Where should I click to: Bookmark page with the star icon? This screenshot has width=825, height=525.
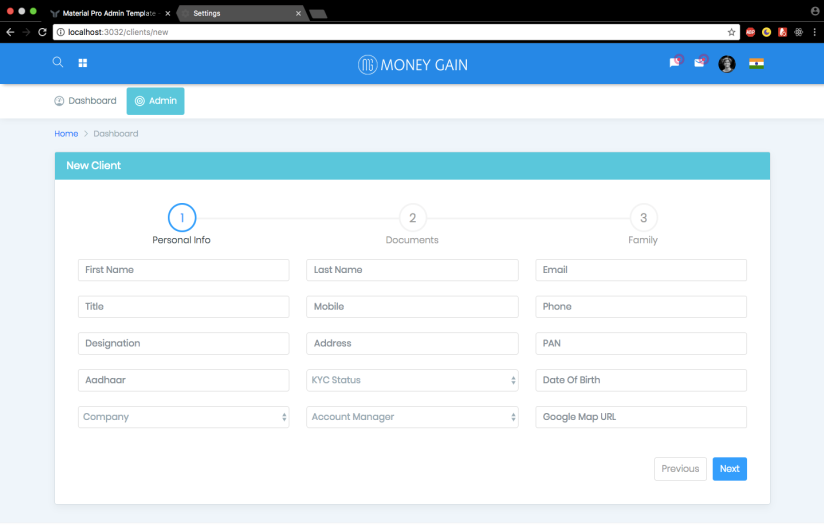click(731, 32)
